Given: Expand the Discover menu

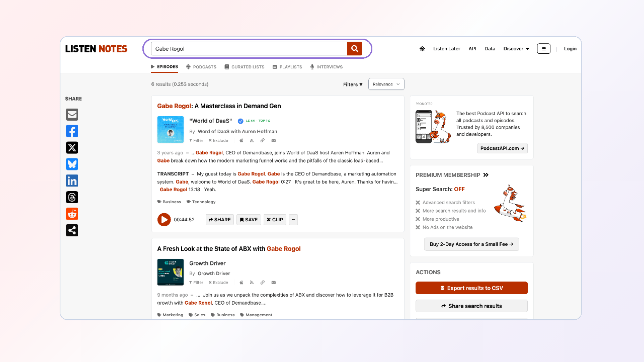Looking at the screenshot, I should click(516, 49).
